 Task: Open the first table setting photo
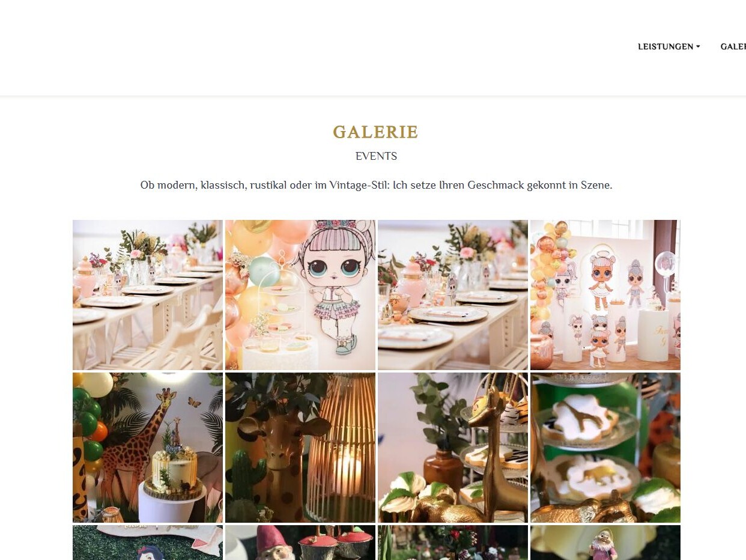click(x=148, y=295)
